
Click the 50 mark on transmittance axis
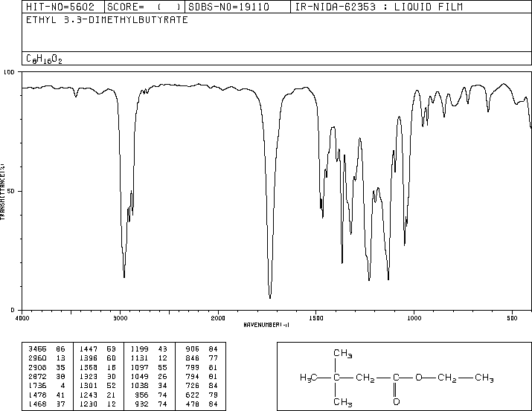(11, 191)
